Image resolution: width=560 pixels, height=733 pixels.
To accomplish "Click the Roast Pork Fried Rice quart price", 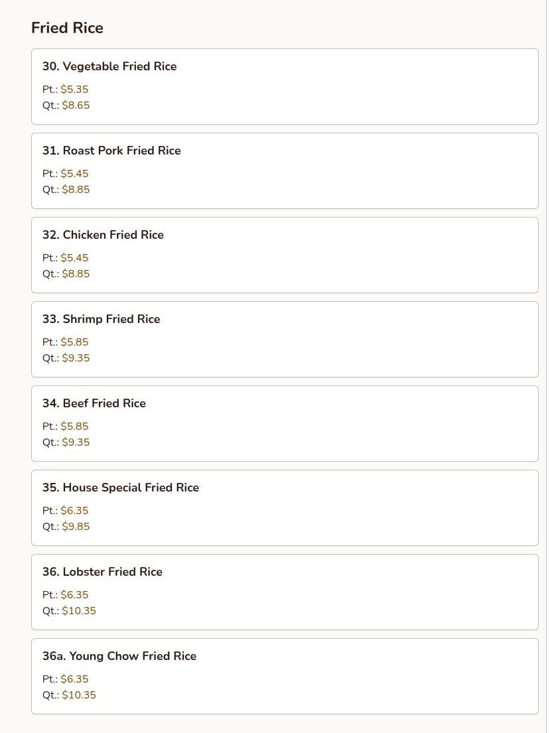I will pos(76,190).
